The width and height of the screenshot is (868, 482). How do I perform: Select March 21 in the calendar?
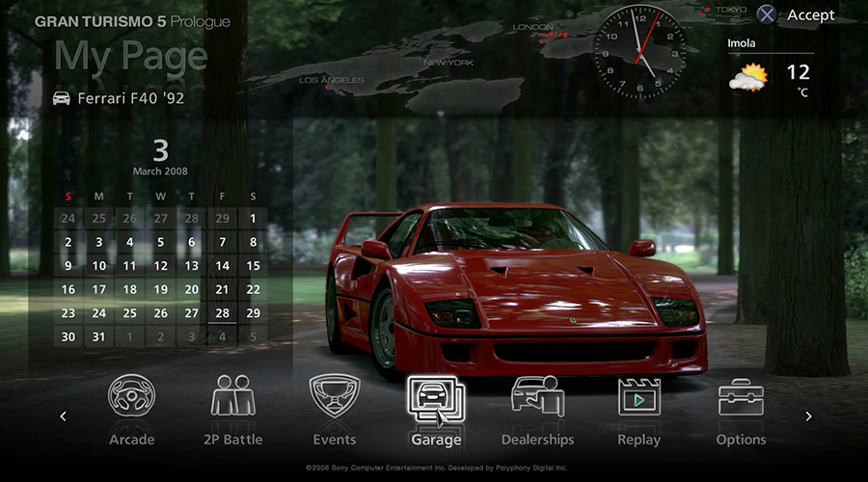[x=222, y=290]
